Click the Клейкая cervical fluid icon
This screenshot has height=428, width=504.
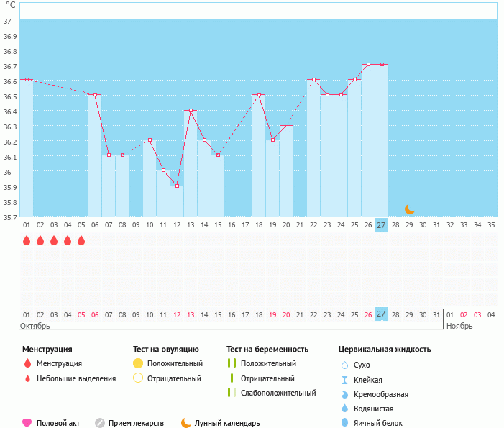344,380
